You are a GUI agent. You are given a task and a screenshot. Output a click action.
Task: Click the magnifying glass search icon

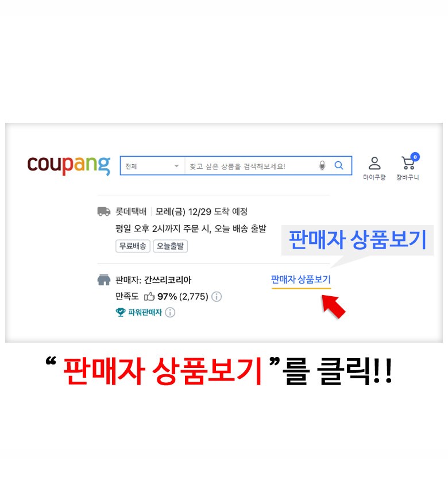click(339, 165)
